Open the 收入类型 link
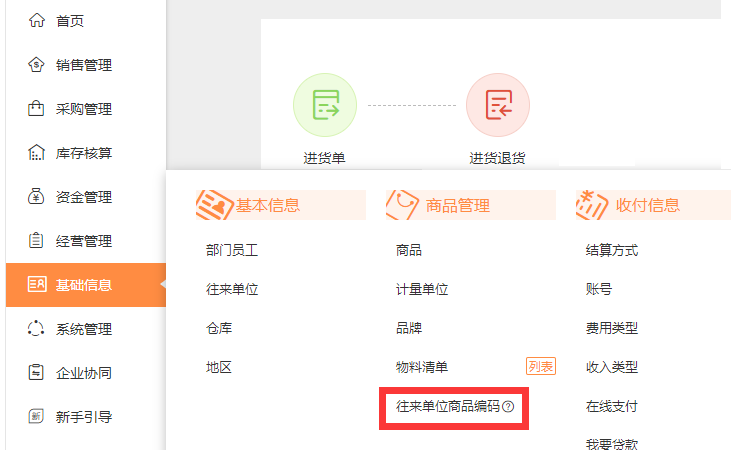The image size is (731, 450). click(612, 367)
